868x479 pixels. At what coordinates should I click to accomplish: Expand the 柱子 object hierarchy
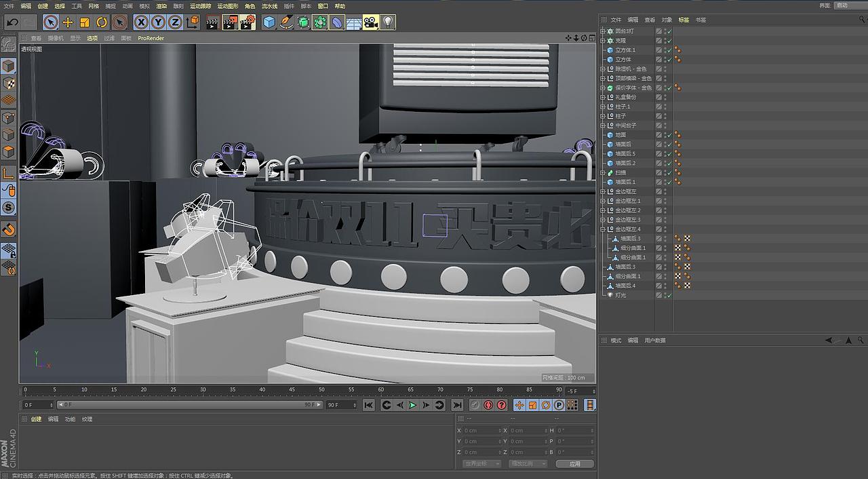click(x=602, y=115)
